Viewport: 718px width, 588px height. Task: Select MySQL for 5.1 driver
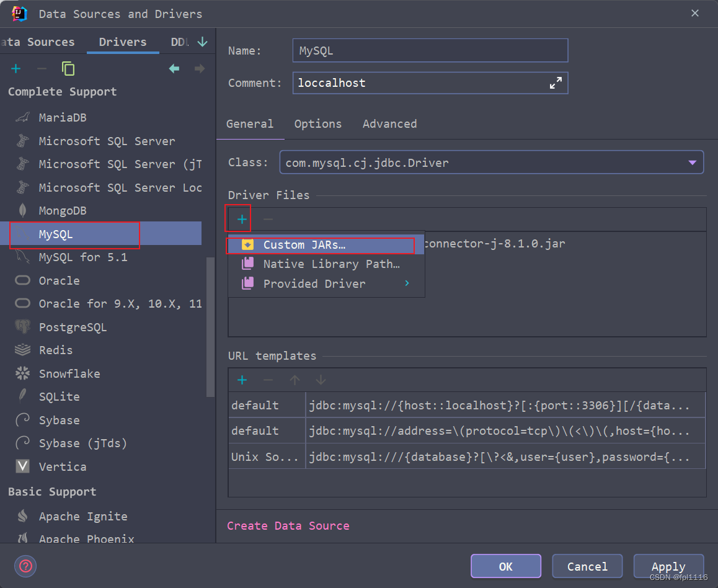100,257
